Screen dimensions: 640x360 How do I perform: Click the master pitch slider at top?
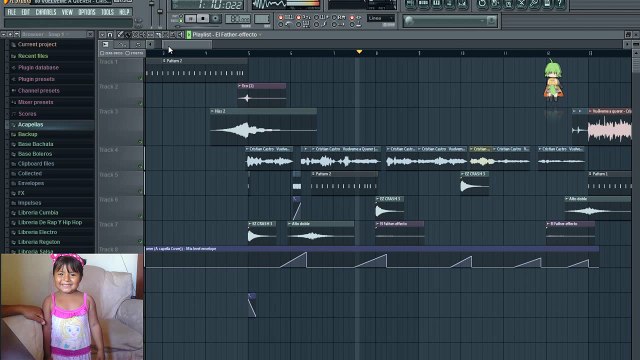(160, 12)
